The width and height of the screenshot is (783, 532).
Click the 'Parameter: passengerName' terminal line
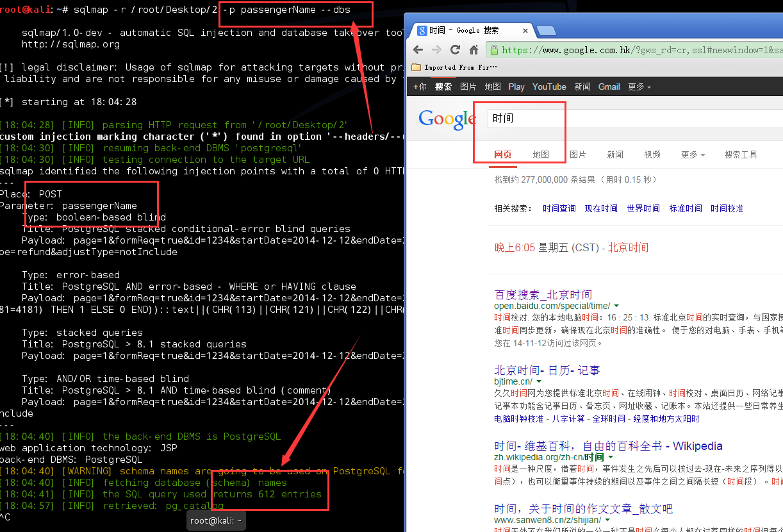pos(69,206)
